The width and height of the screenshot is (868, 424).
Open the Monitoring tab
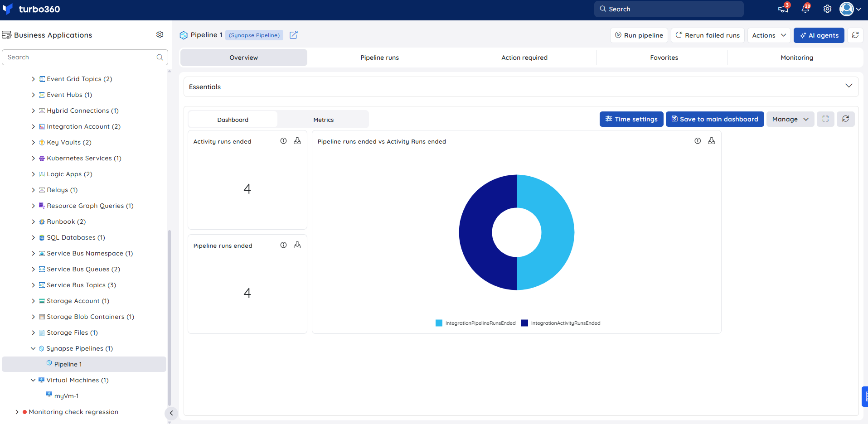796,58
